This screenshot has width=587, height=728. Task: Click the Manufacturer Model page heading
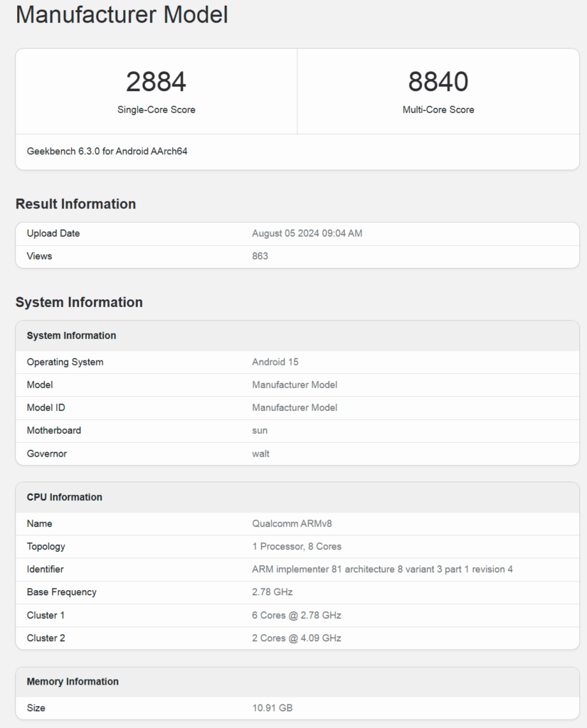(122, 14)
